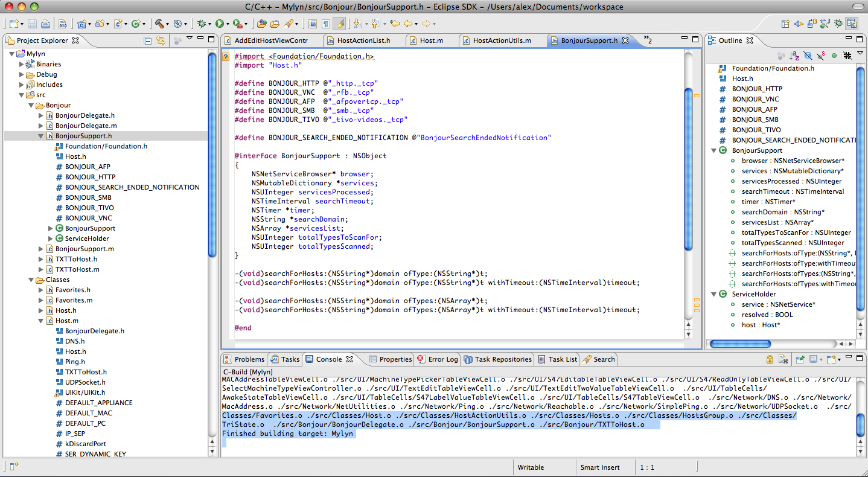The width and height of the screenshot is (868, 477).
Task: Switch to the Tasks tab
Action: click(x=285, y=359)
